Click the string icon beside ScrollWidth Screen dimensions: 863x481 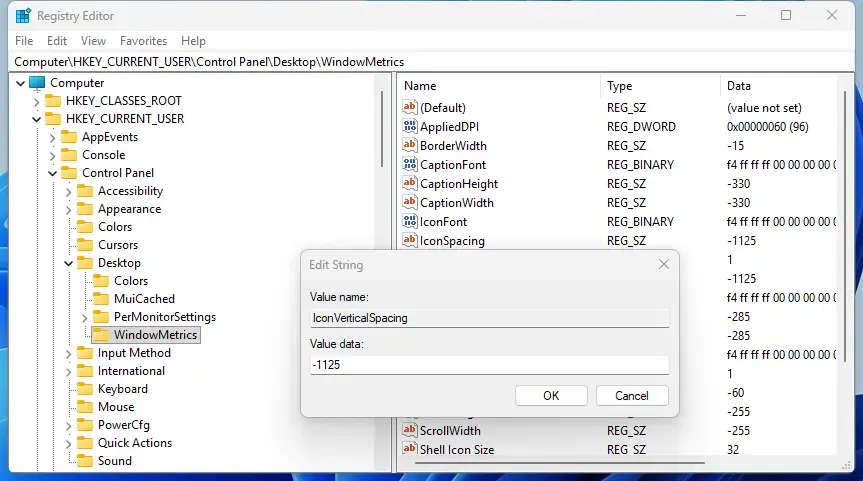click(409, 430)
